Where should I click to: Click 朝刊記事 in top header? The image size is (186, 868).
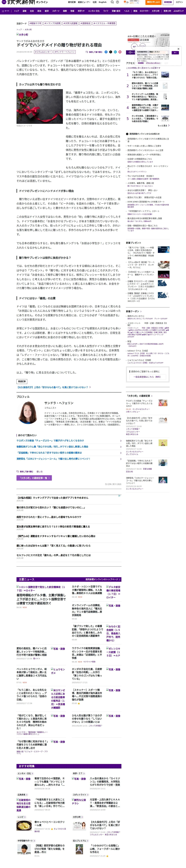[72, 2]
